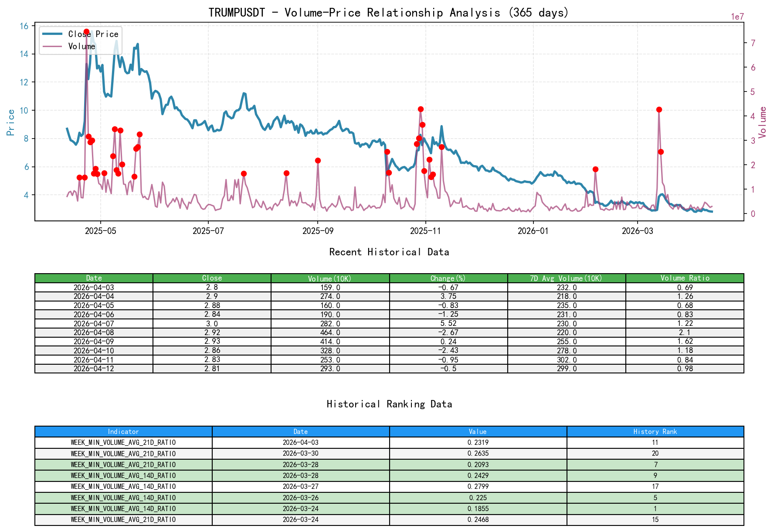Click the 2026-03-26 date cell
Screen dimensions: 774x532
pos(301,498)
